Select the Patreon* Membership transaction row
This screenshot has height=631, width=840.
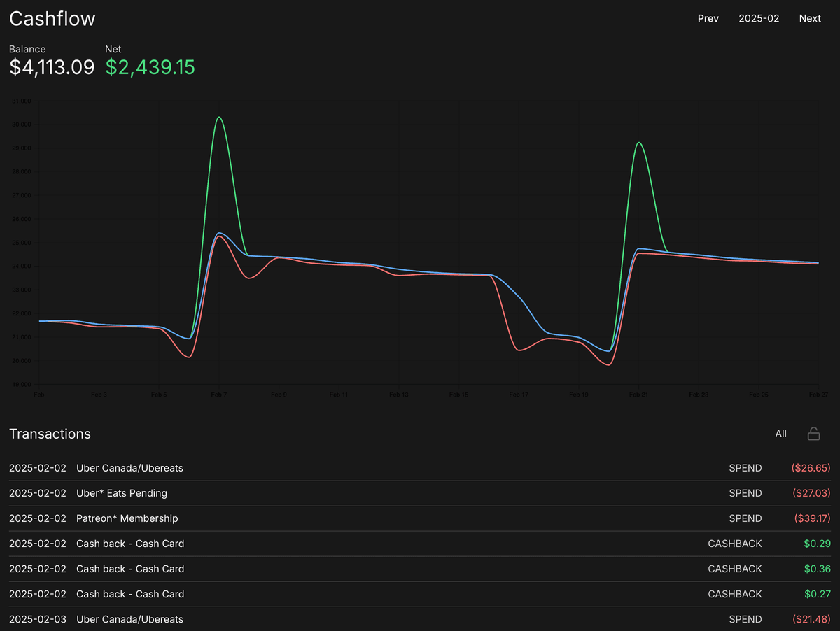127,518
